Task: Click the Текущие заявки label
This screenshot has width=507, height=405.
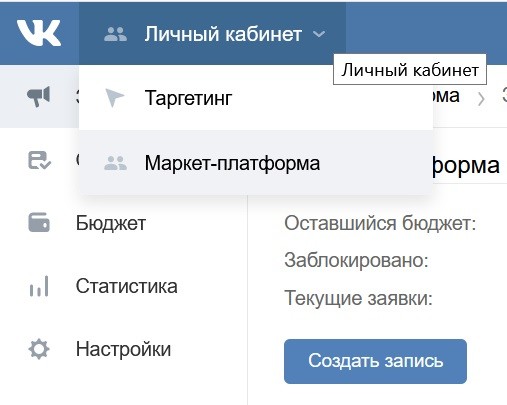Action: (x=358, y=298)
